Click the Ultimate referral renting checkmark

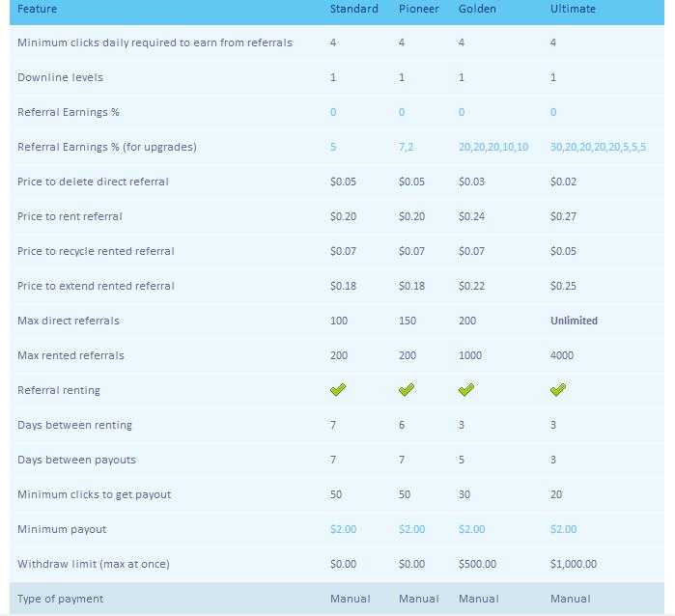tap(558, 389)
